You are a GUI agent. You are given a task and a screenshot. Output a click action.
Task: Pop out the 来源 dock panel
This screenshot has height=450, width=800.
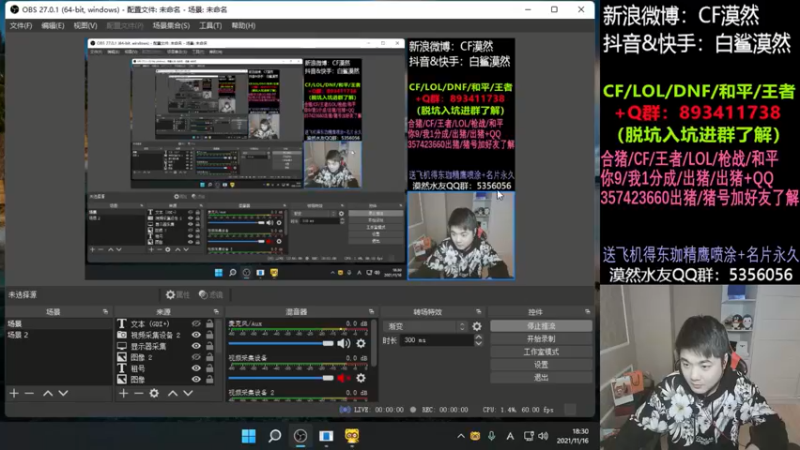(x=216, y=312)
